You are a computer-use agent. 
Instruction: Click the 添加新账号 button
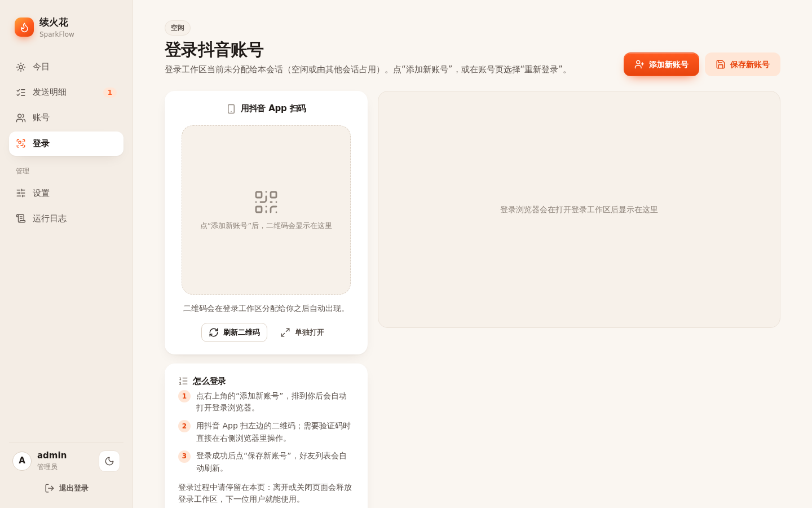(x=661, y=64)
